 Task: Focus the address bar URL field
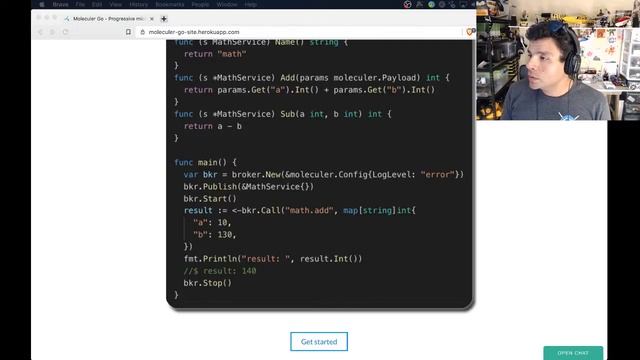(300, 32)
